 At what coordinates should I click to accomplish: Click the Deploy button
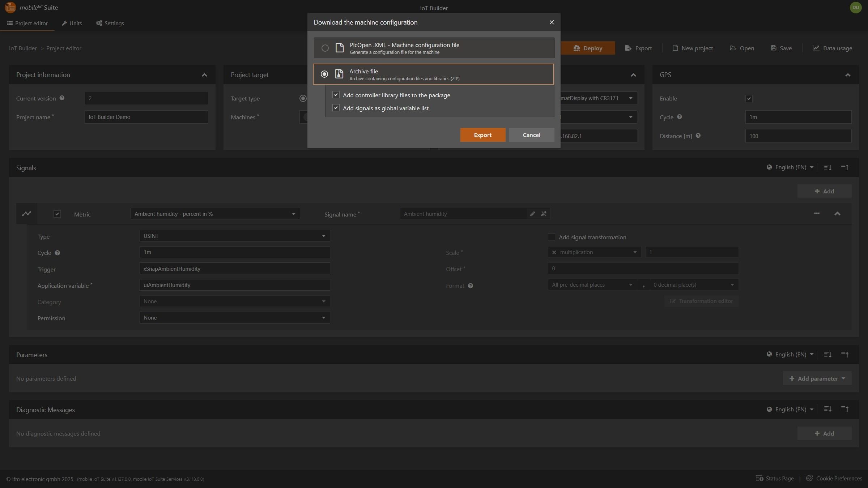[x=588, y=48]
